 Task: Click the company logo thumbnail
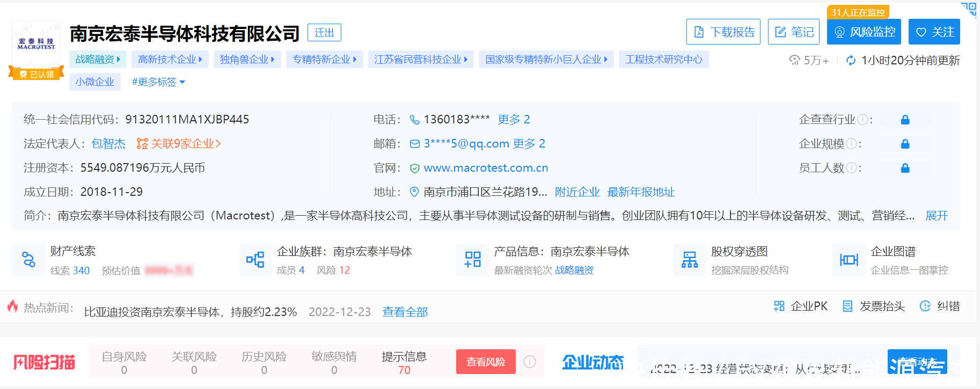click(x=36, y=44)
